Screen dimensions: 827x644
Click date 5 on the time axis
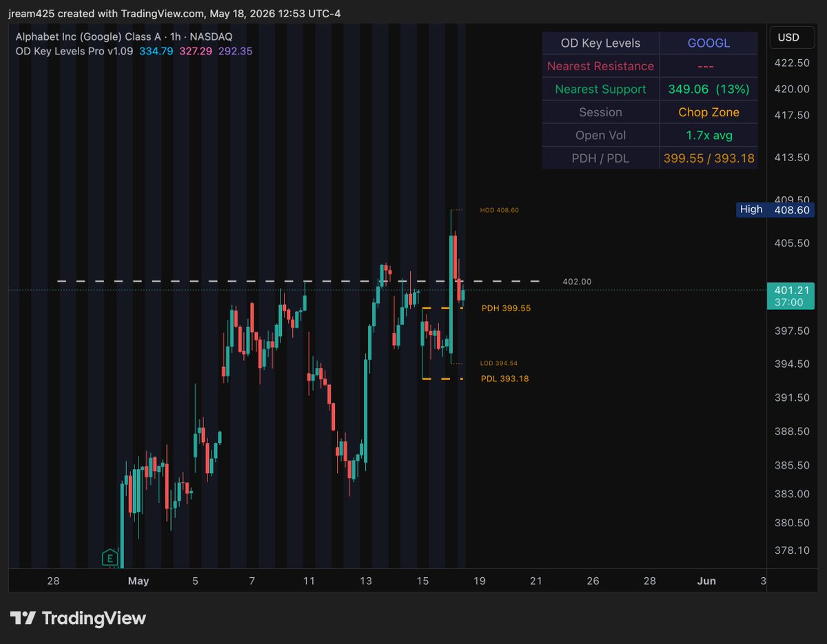pos(195,581)
